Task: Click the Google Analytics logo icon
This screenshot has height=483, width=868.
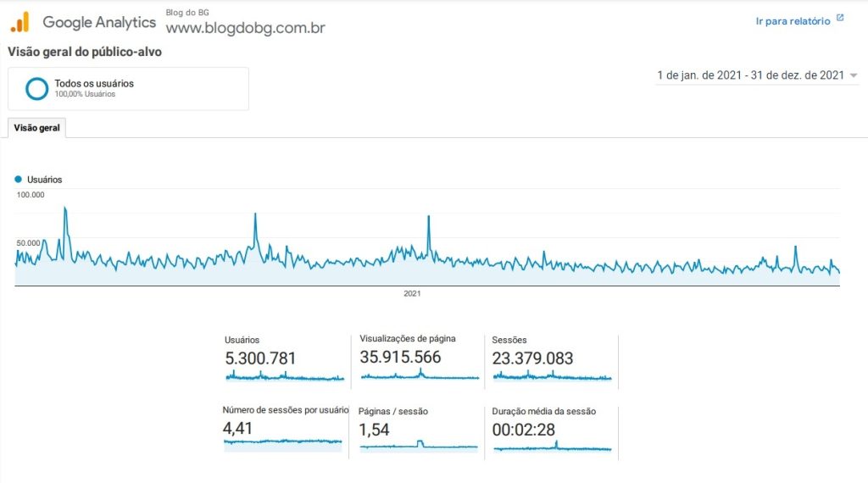Action: (x=20, y=22)
